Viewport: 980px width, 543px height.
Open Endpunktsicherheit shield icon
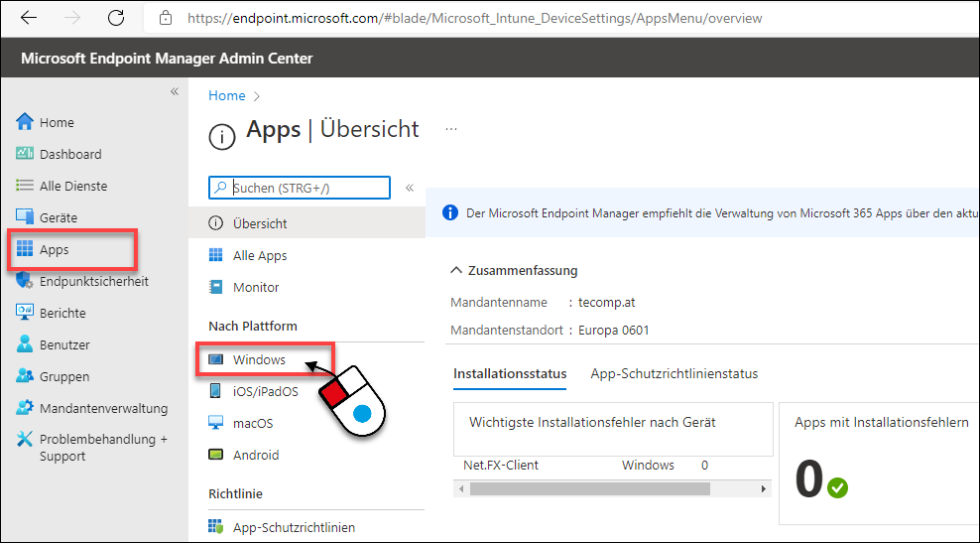[24, 282]
